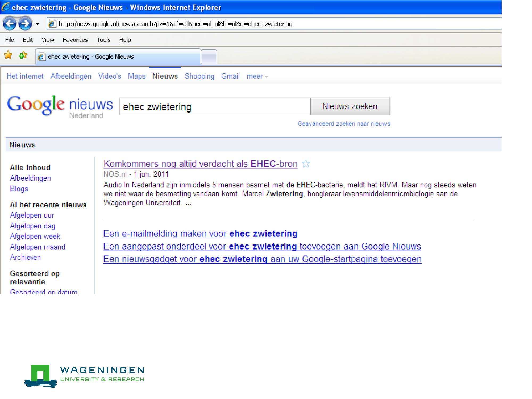Click the browser Back arrow button
The height and width of the screenshot is (399, 532).
coord(10,24)
